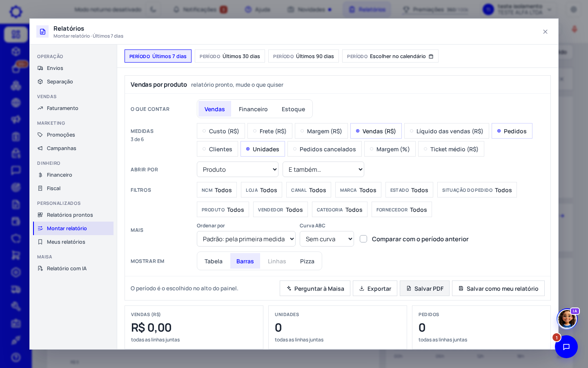Click Salvar como meu relatório

498,289
